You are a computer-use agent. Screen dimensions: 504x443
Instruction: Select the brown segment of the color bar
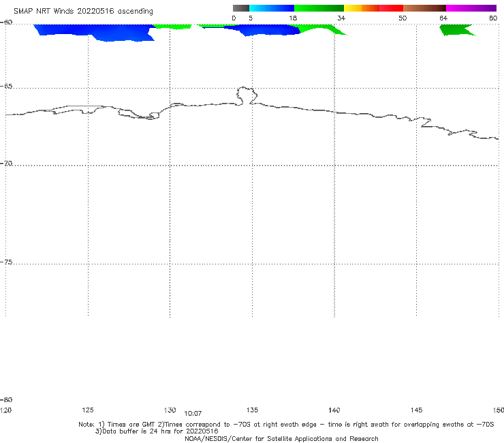tap(424, 8)
